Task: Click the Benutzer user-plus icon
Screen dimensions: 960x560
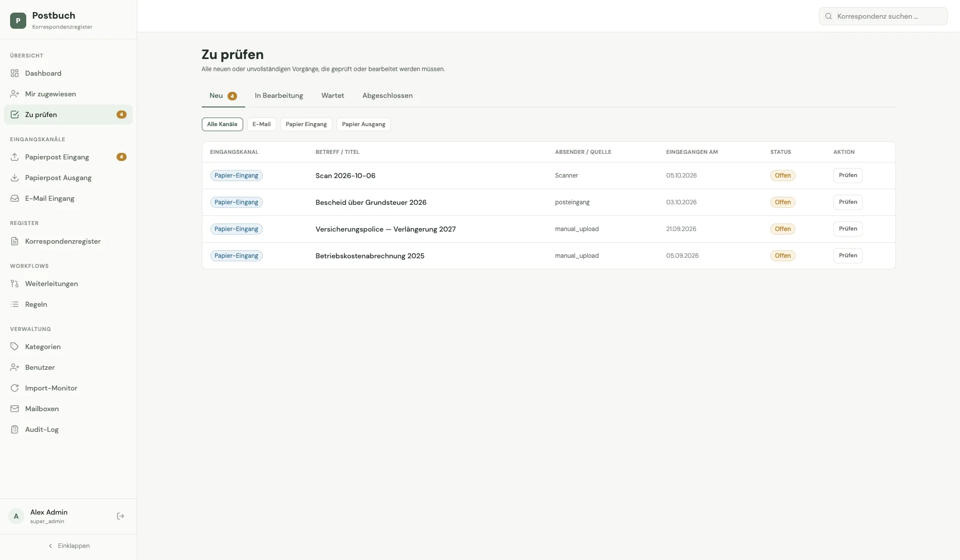Action: click(x=15, y=367)
